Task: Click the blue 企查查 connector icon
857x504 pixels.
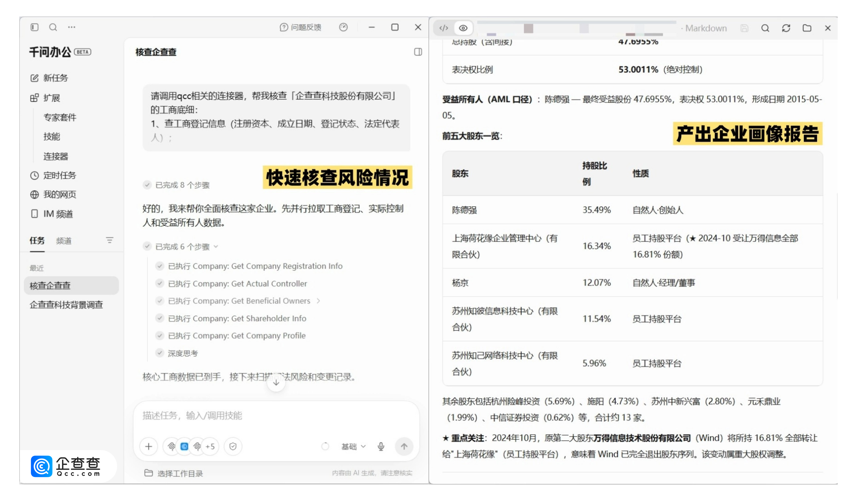Action: [184, 447]
